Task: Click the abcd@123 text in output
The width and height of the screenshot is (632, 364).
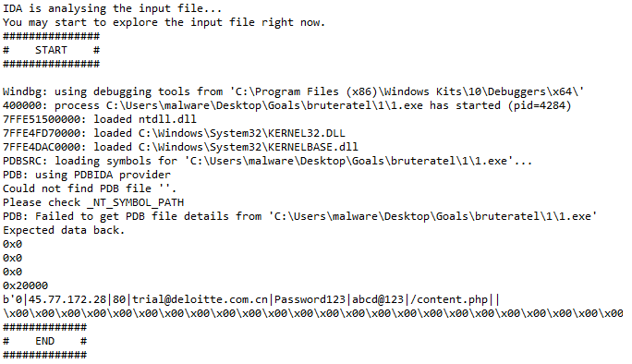Action: [x=378, y=300]
